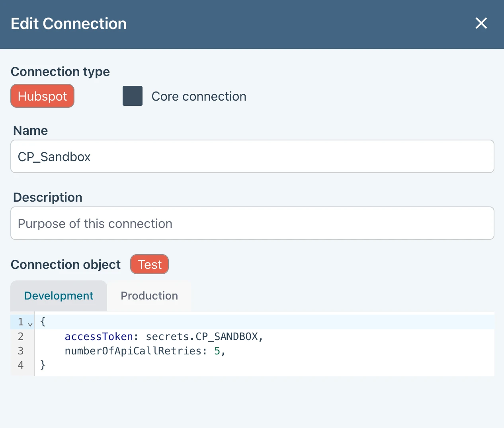The image size is (504, 428).
Task: Click the opening brace on line 1
Action: tap(43, 321)
